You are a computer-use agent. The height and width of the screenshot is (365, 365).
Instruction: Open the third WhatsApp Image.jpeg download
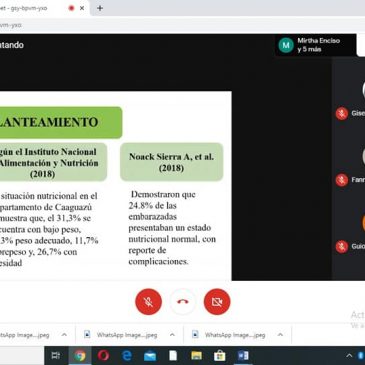pyautogui.click(x=235, y=335)
